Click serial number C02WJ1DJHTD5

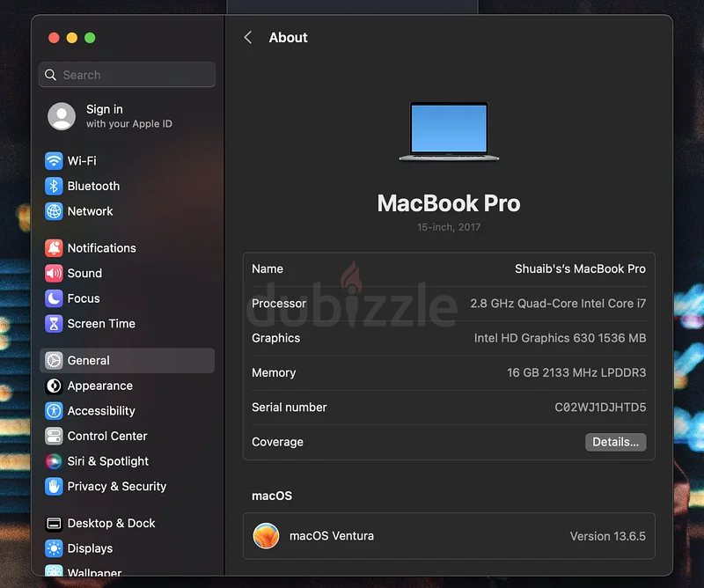coord(600,407)
